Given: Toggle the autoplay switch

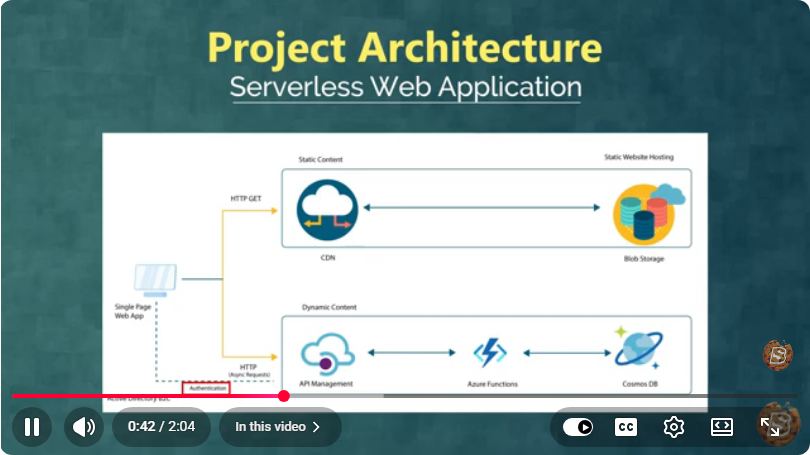Looking at the screenshot, I should point(578,427).
